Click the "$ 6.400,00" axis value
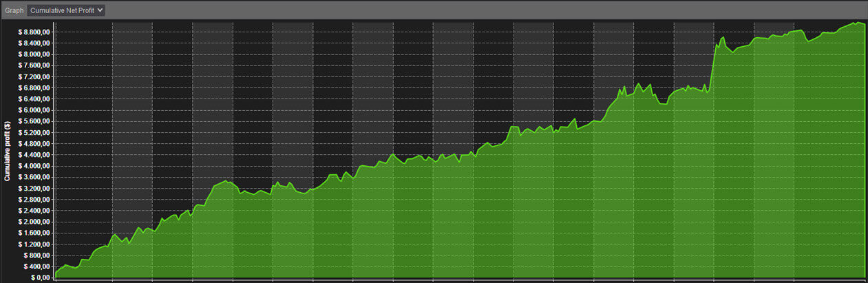Viewport: 868px width, 283px height. (34, 99)
